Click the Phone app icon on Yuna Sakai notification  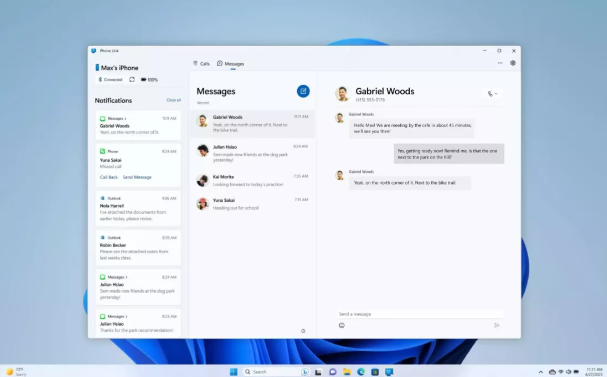pyautogui.click(x=103, y=151)
